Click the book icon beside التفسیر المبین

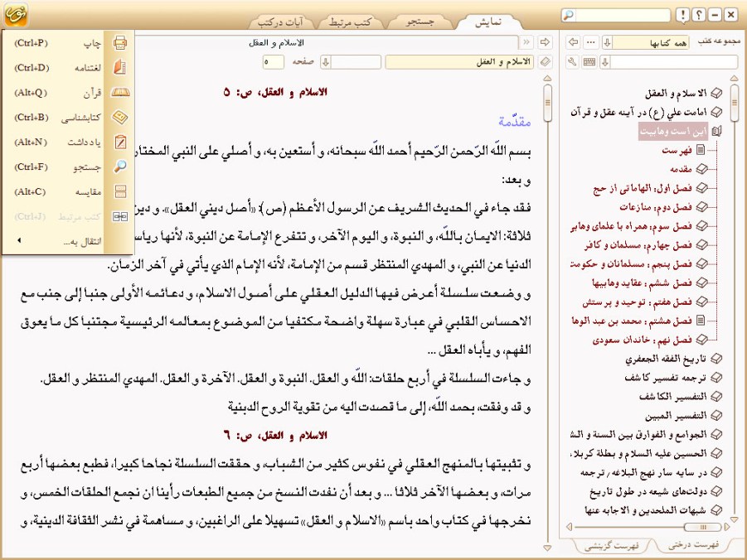(716, 415)
